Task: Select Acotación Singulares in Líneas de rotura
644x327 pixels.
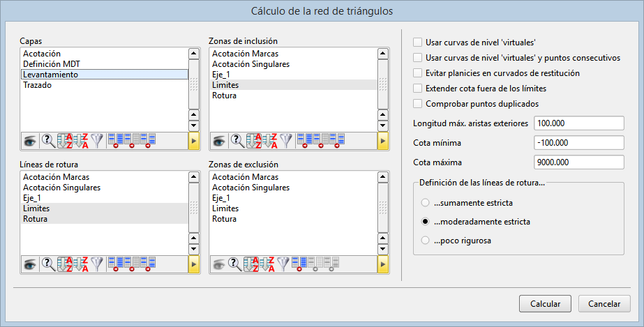Action: (x=105, y=188)
